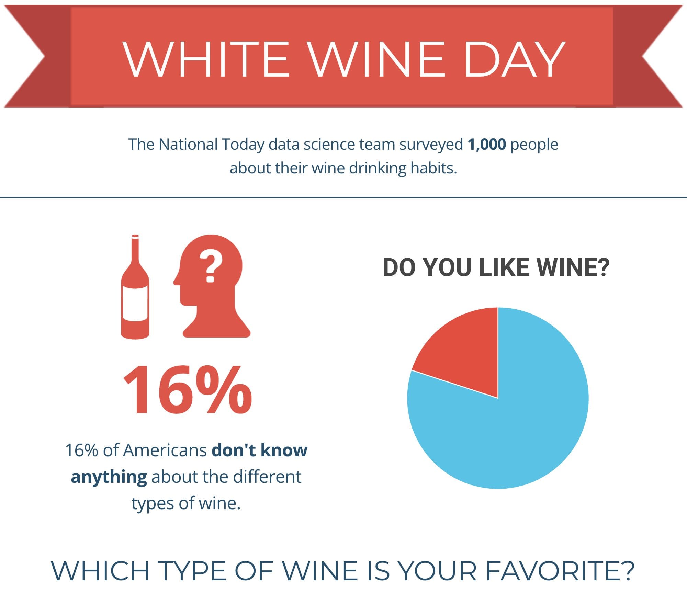
Task: Click the "16% of Americans" caption text
Action: tap(136, 450)
